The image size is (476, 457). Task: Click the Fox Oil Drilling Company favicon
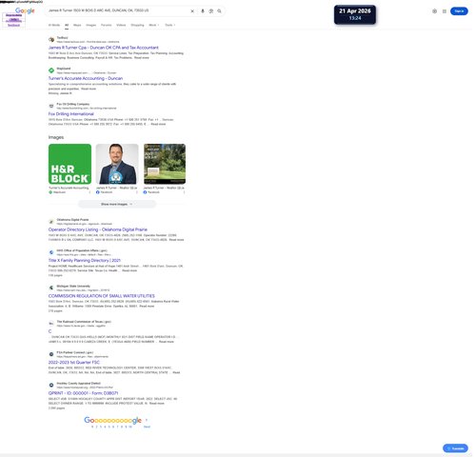coord(51,106)
